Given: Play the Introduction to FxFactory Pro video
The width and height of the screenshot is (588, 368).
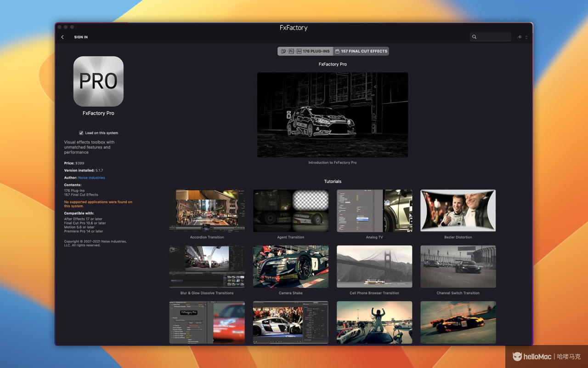Looking at the screenshot, I should (333, 115).
